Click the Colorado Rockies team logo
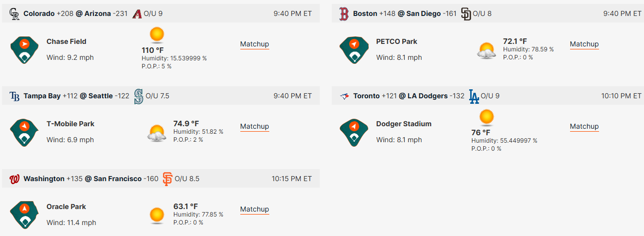 14,14
